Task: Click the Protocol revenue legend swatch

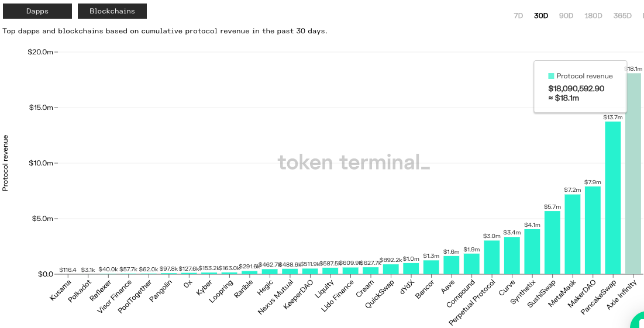Action: 551,76
